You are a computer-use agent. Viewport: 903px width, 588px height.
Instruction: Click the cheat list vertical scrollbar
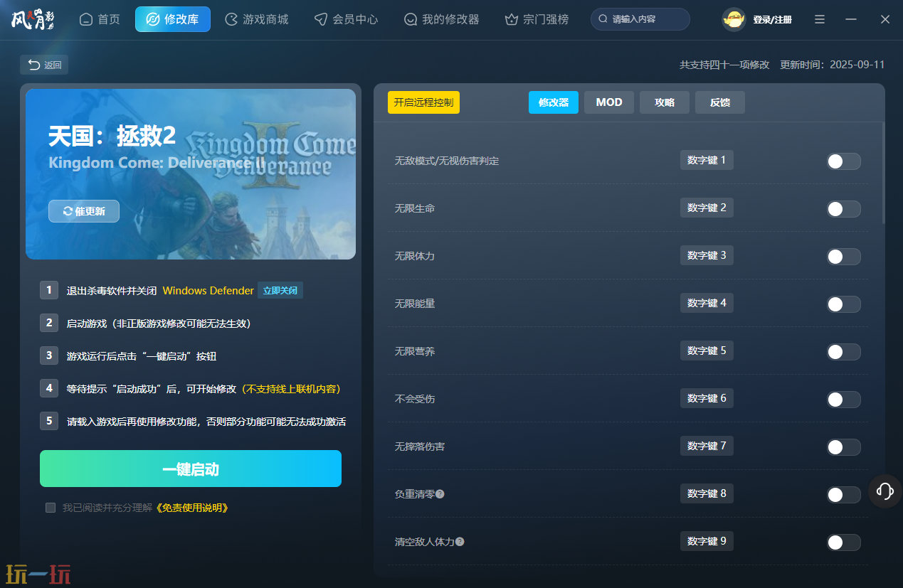click(x=883, y=173)
